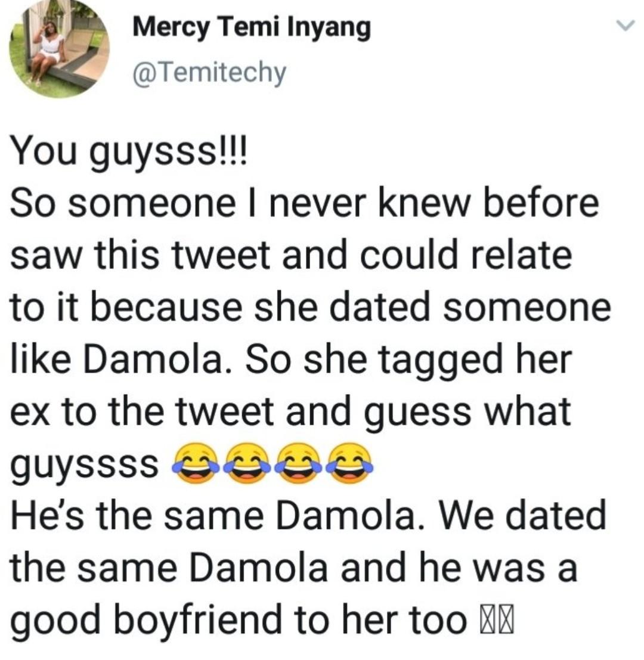Click the fourth crying-laughing emoji
This screenshot has width=644, height=660.
(349, 463)
